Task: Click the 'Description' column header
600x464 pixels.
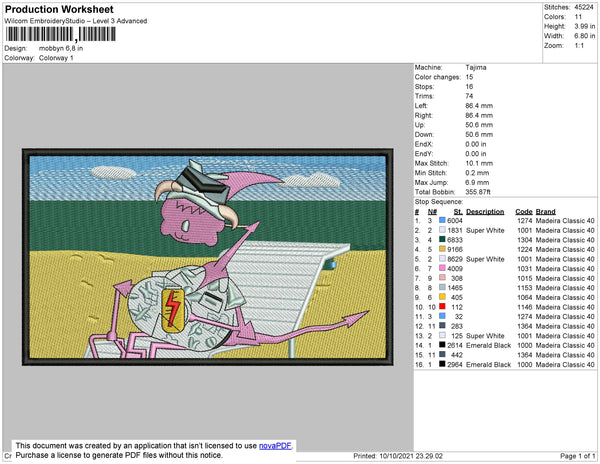Action: [x=485, y=212]
